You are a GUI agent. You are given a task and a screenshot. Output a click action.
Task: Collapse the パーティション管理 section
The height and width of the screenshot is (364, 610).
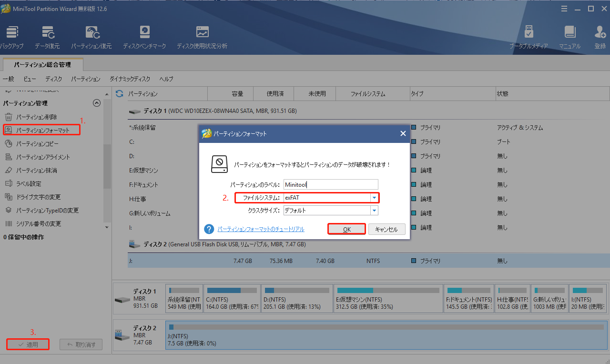(x=96, y=103)
